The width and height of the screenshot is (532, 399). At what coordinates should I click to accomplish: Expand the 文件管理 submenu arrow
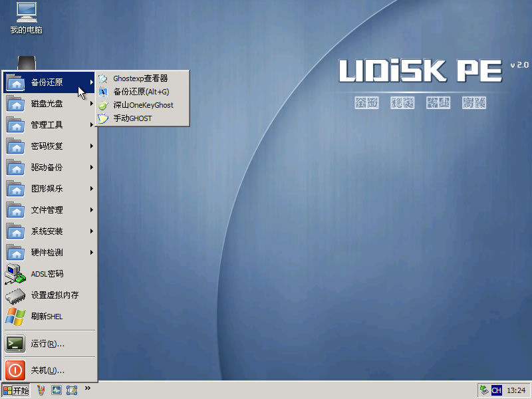point(92,210)
